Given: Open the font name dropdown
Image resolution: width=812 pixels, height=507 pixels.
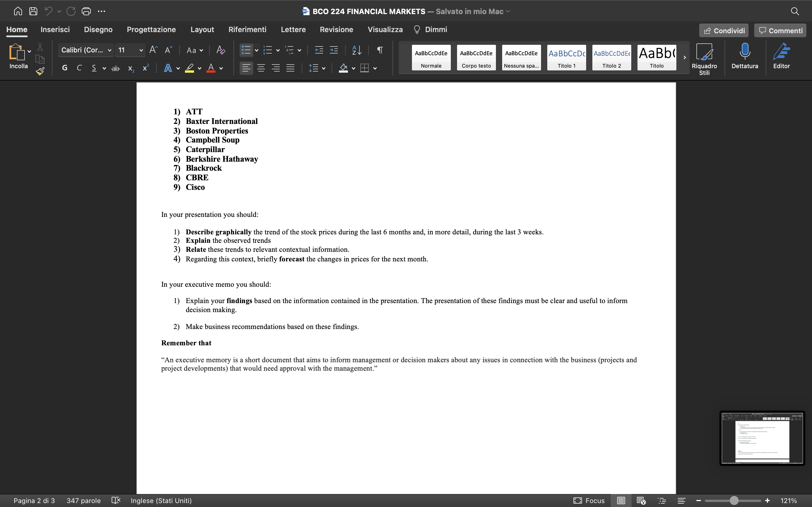Looking at the screenshot, I should click(85, 50).
